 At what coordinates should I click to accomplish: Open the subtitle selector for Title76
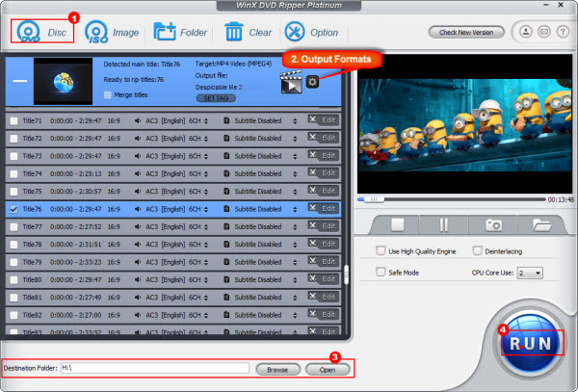[x=295, y=209]
